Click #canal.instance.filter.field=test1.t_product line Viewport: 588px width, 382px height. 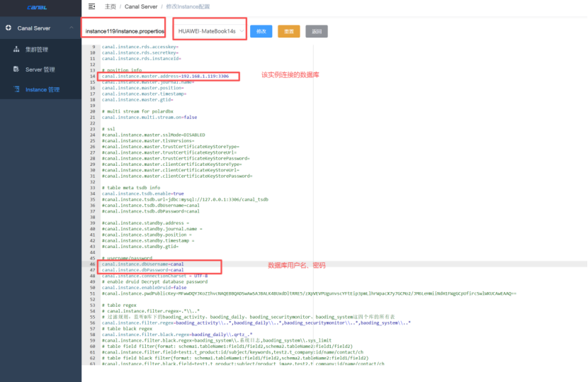tap(232, 352)
